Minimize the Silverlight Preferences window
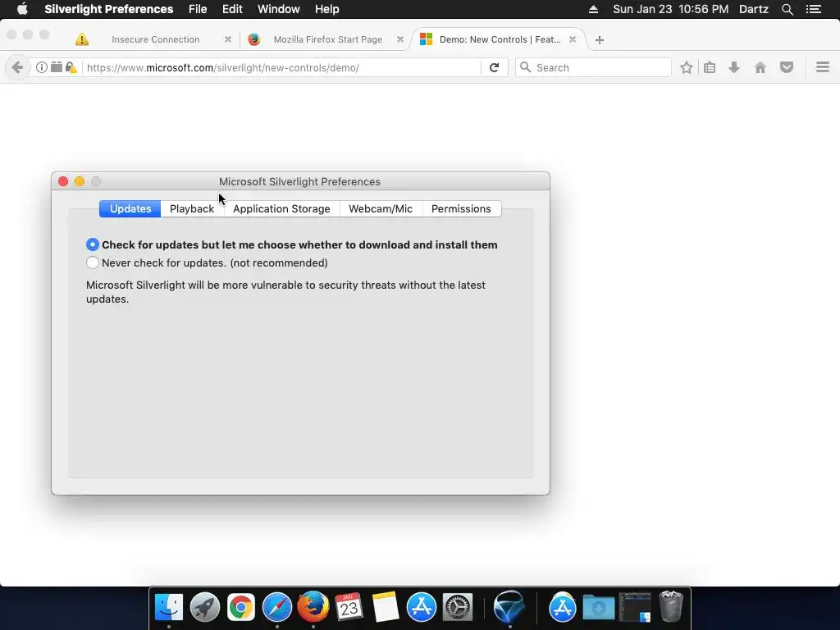The image size is (840, 630). tap(80, 181)
